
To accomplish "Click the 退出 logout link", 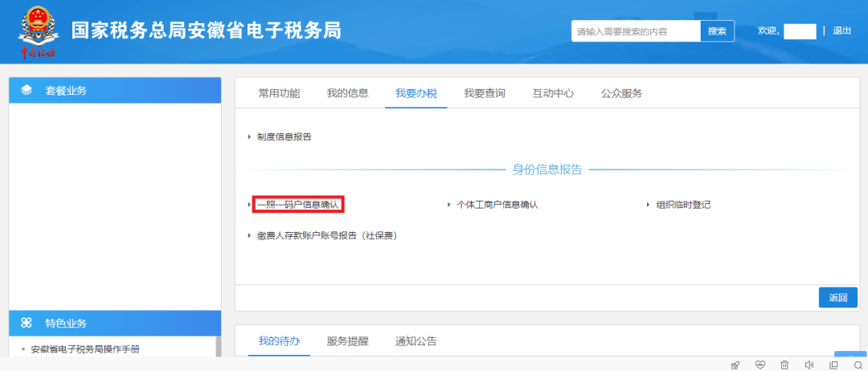I will pyautogui.click(x=842, y=31).
